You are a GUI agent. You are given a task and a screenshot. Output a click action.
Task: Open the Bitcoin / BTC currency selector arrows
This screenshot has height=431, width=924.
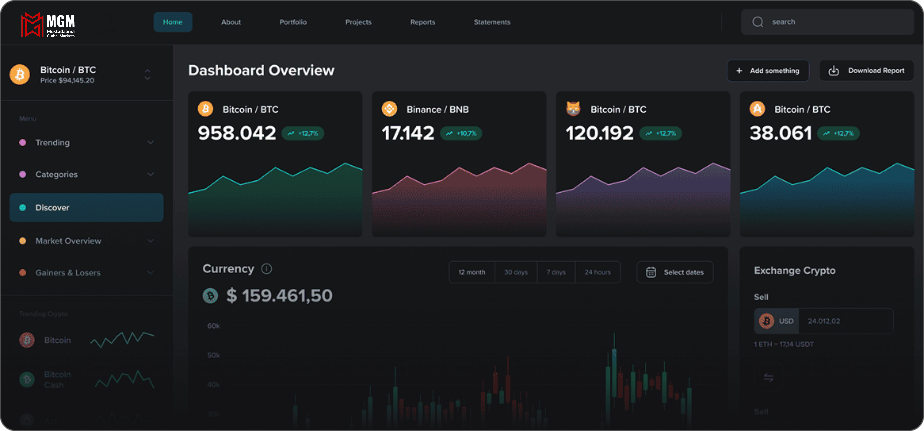147,74
